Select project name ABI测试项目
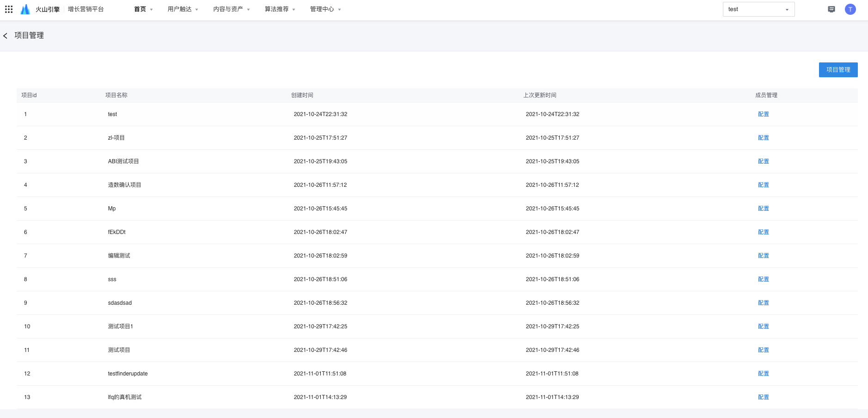This screenshot has height=418, width=868. tap(123, 161)
